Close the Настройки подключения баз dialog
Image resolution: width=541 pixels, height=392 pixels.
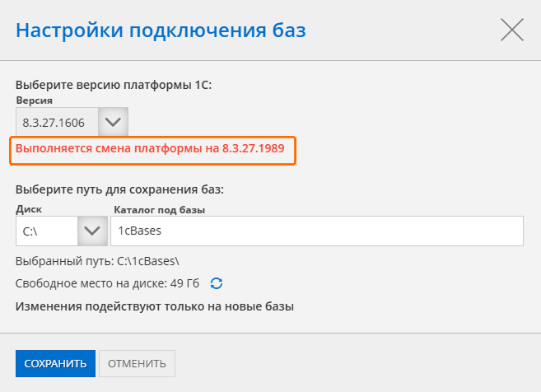(x=511, y=30)
